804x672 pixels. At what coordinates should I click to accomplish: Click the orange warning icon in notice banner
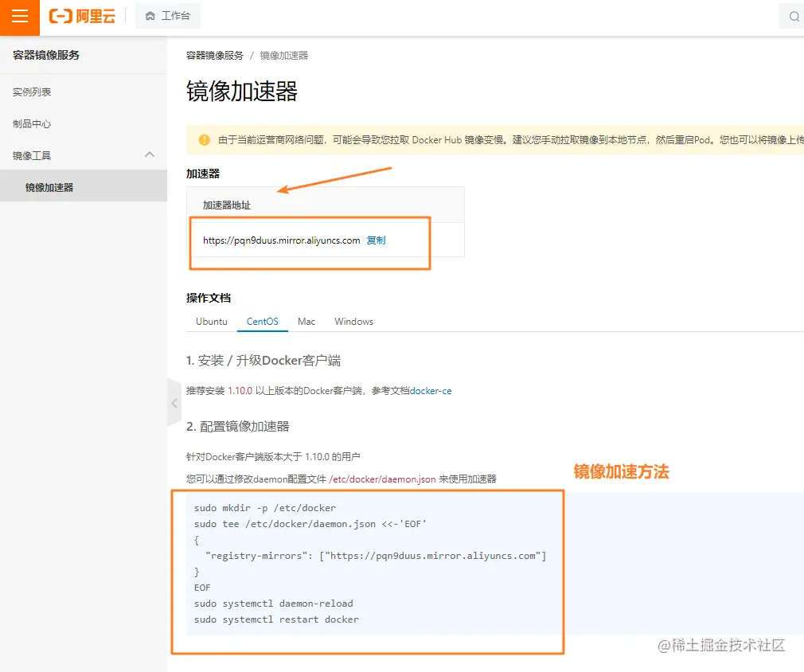[x=204, y=139]
